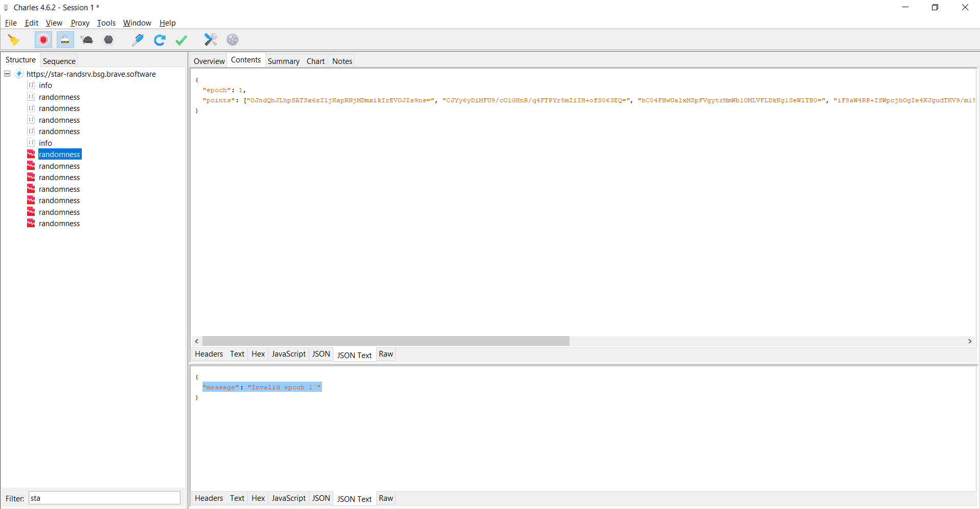Open the Proxy menu
This screenshot has height=509, width=980.
[x=80, y=23]
